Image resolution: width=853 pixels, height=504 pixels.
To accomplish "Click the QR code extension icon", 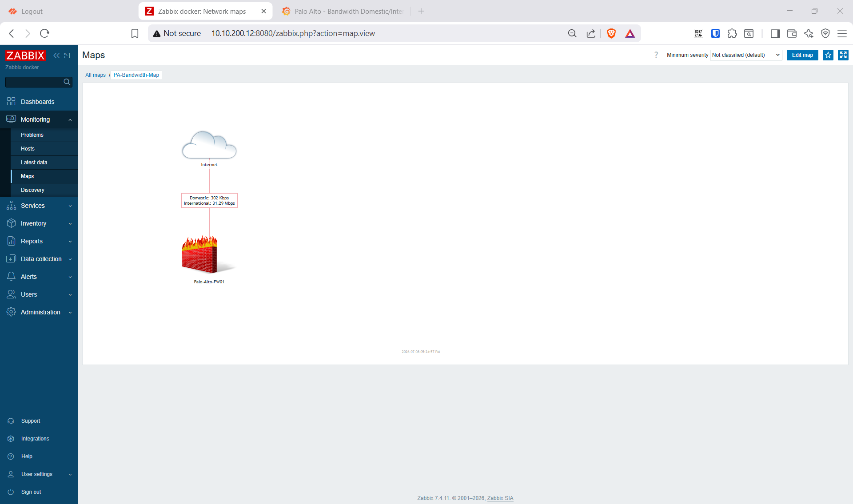I will [698, 33].
